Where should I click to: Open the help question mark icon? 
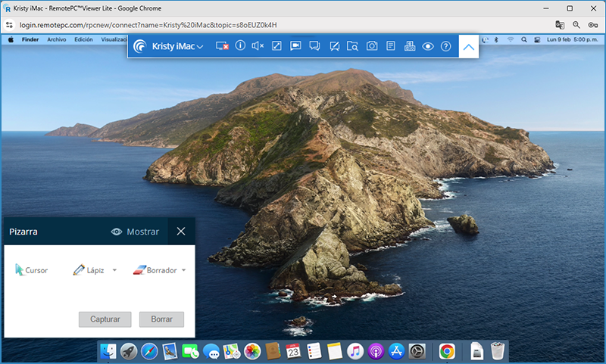(446, 46)
